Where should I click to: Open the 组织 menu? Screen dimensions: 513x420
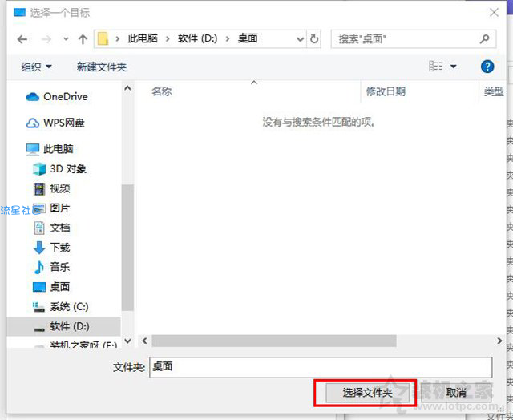click(36, 67)
